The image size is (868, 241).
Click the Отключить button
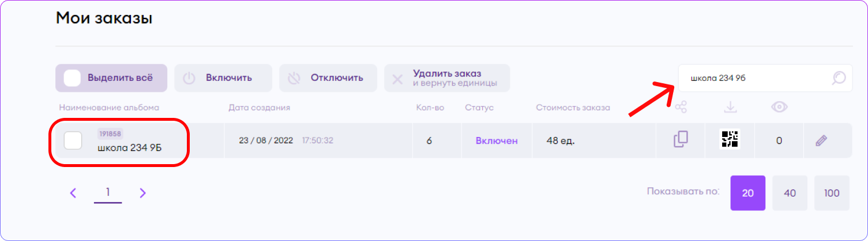click(328, 78)
